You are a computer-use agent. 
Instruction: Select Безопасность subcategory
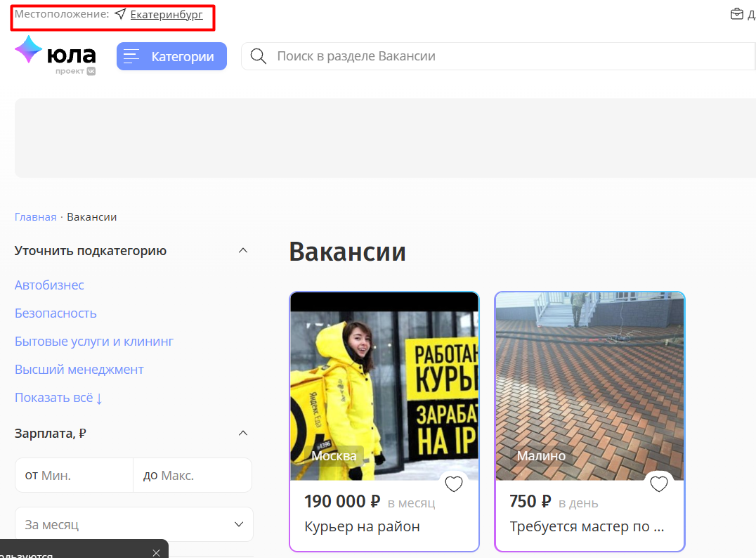[x=56, y=313]
